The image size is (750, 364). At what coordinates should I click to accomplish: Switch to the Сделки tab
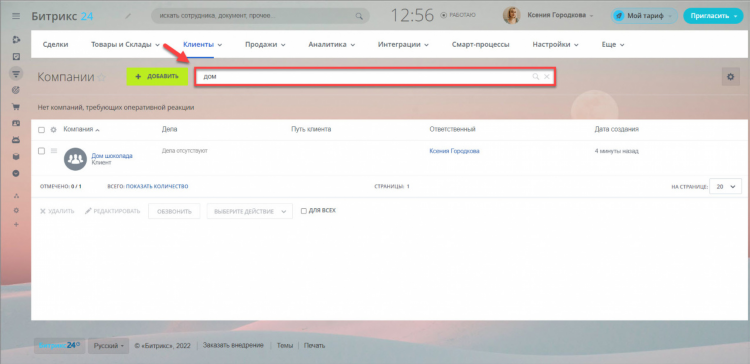(55, 44)
